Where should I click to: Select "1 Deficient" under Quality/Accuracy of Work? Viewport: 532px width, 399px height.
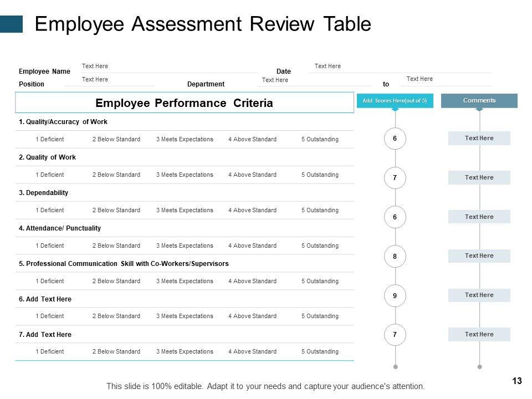coord(49,139)
